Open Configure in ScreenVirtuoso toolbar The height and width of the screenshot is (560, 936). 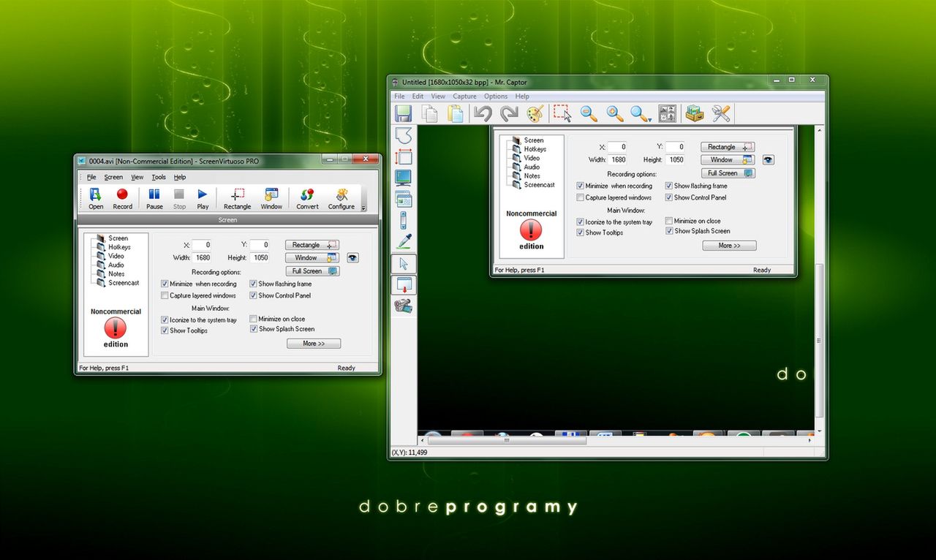(x=341, y=198)
